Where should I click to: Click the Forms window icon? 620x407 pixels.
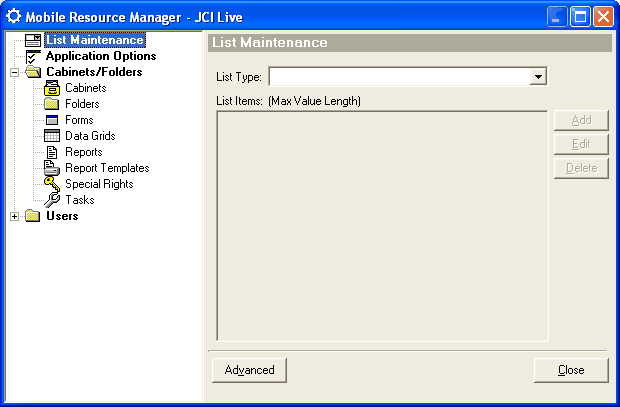click(x=52, y=120)
